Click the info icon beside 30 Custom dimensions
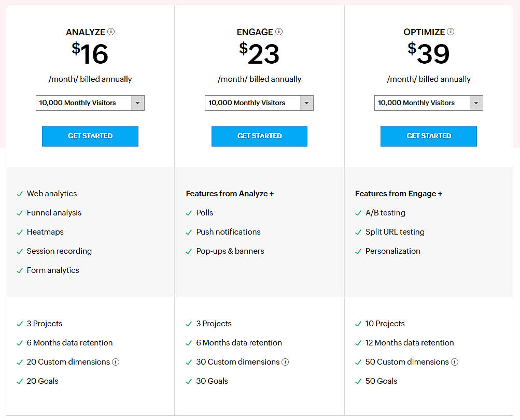 click(x=285, y=362)
